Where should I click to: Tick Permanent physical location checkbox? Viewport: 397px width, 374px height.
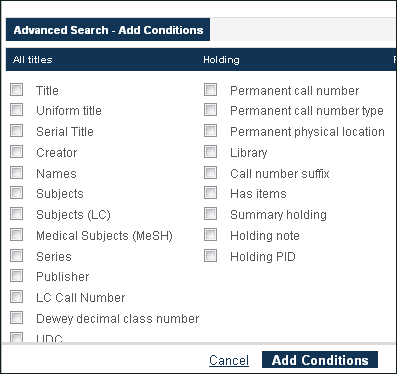tap(210, 131)
